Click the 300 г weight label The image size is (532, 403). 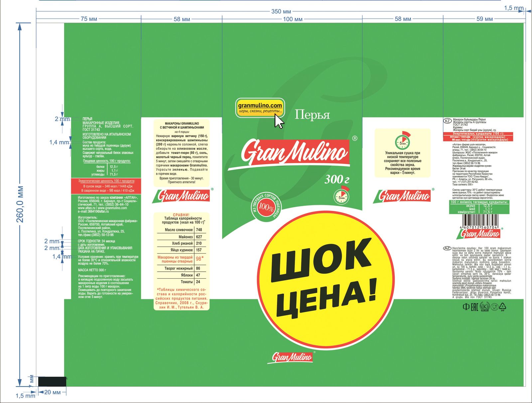coord(337,180)
